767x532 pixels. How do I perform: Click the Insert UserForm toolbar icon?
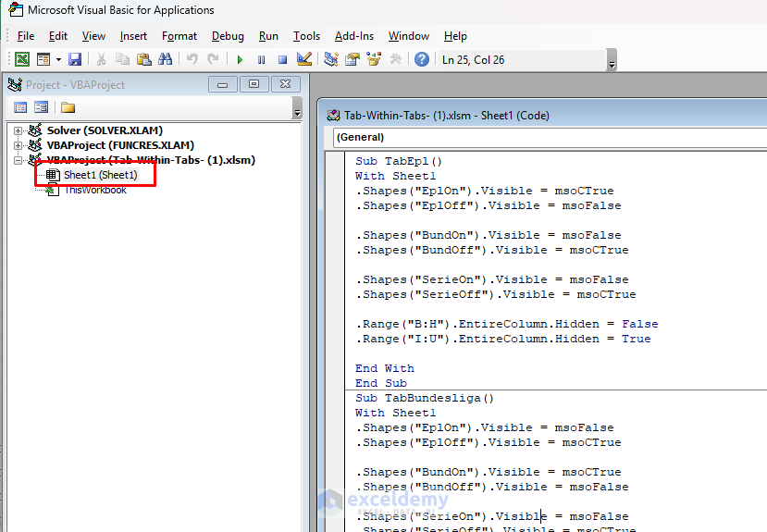43,59
